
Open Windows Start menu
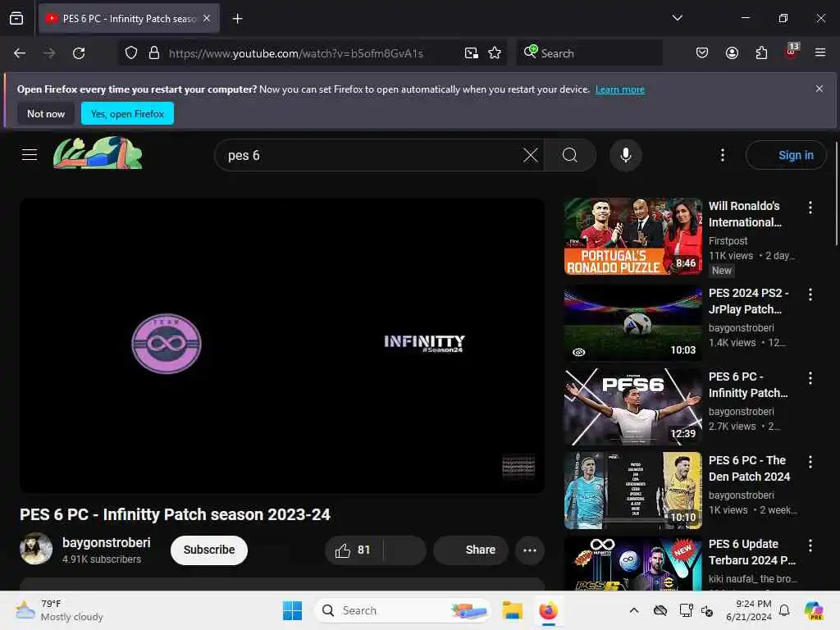(292, 610)
